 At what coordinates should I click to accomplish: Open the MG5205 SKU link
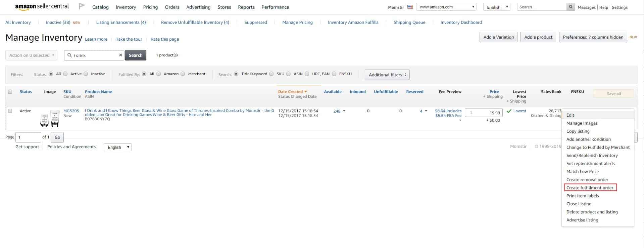coord(71,111)
